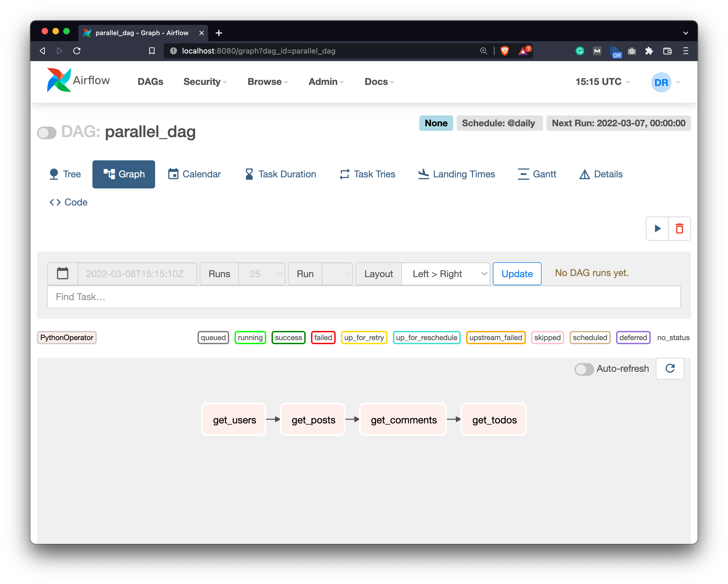Image resolution: width=728 pixels, height=584 pixels.
Task: Reload page with browser refresh icon
Action: coord(77,51)
